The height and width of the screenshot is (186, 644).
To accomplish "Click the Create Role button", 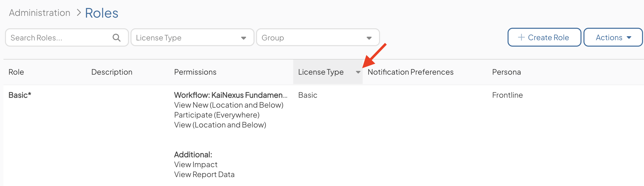I will click(x=544, y=37).
